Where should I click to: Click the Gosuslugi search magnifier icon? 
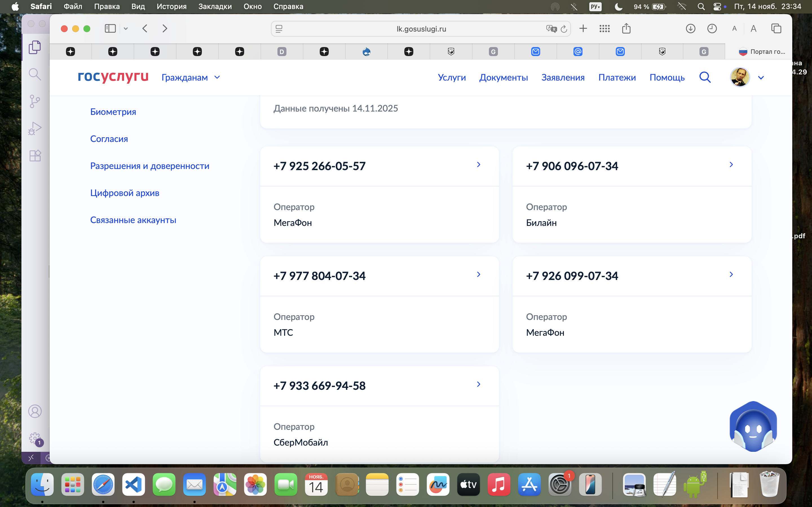705,77
